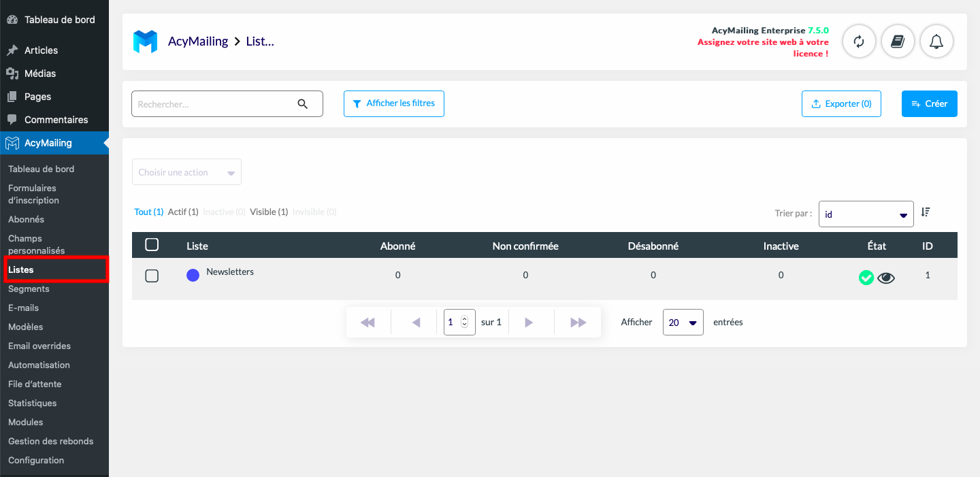Open the Choisir une action dropdown
Screen dimensions: 980x477
point(186,172)
